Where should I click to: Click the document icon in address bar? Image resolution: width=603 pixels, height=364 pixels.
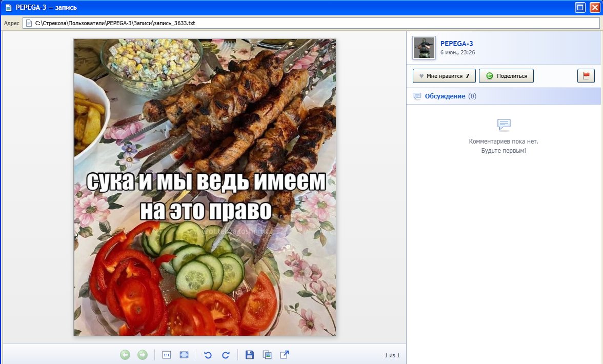(x=29, y=23)
